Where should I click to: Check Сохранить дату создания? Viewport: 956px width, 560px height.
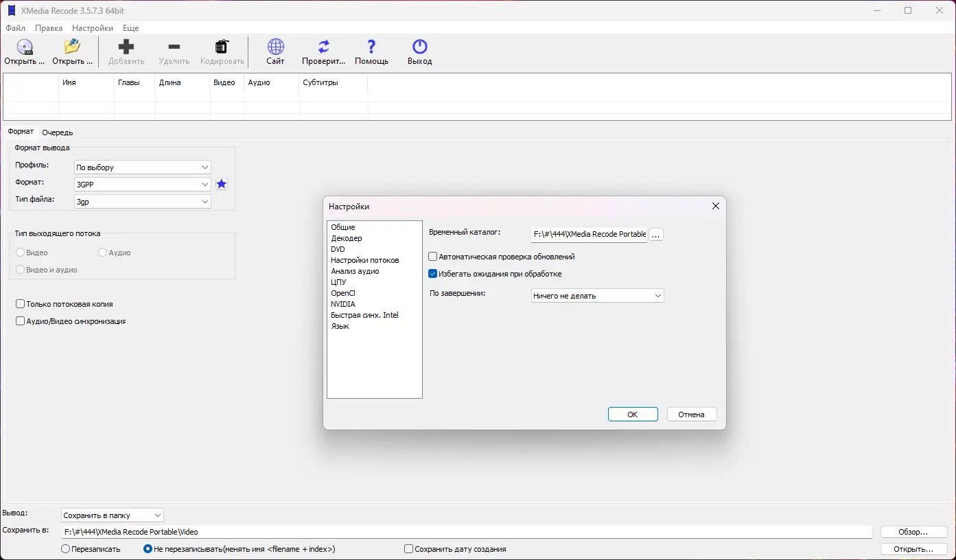coord(409,549)
